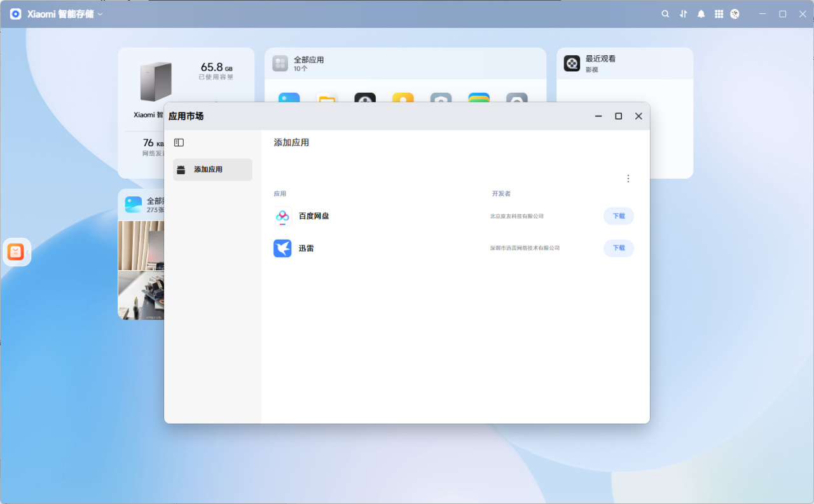Download the 百度网盘 app
Screen dimensions: 814x504
click(619, 216)
